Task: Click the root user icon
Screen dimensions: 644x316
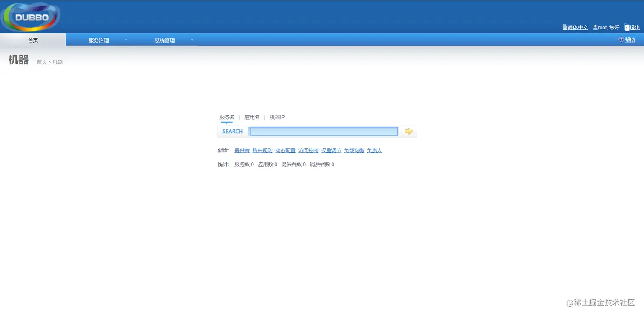Action: click(x=595, y=27)
